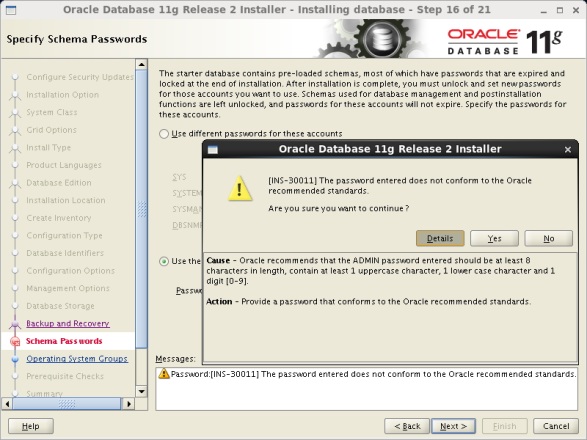The height and width of the screenshot is (440, 587).
Task: Click the Oracle Database 11g logo
Action: [x=504, y=42]
